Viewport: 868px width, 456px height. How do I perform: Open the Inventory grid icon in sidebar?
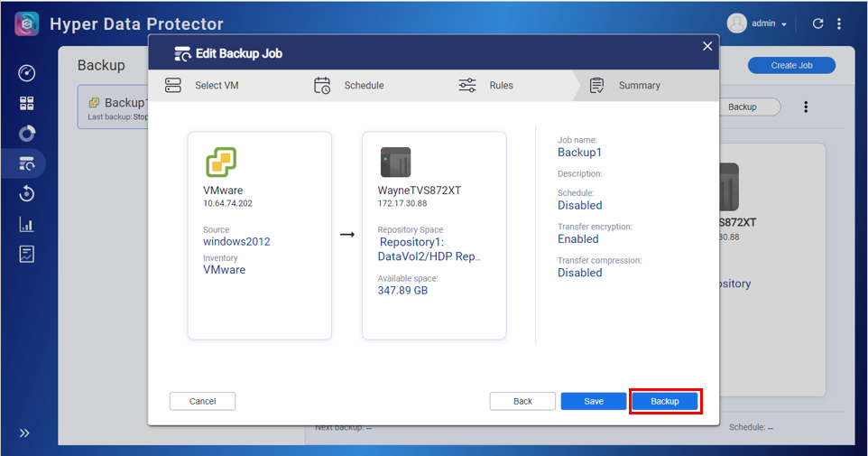(26, 103)
